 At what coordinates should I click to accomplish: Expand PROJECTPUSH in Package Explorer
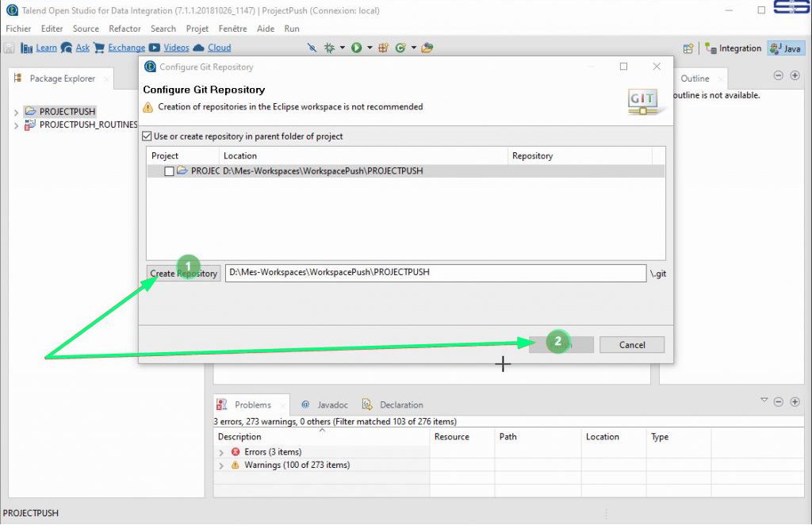click(x=16, y=112)
